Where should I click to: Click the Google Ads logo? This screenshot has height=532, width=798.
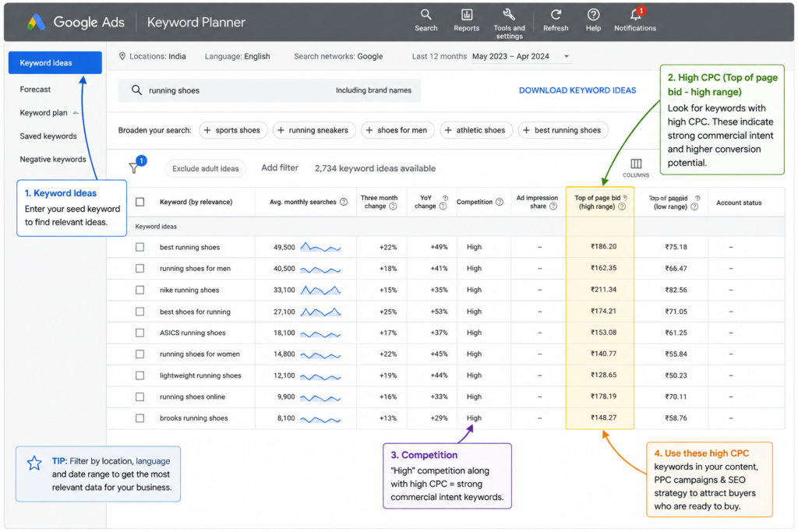pos(36,22)
